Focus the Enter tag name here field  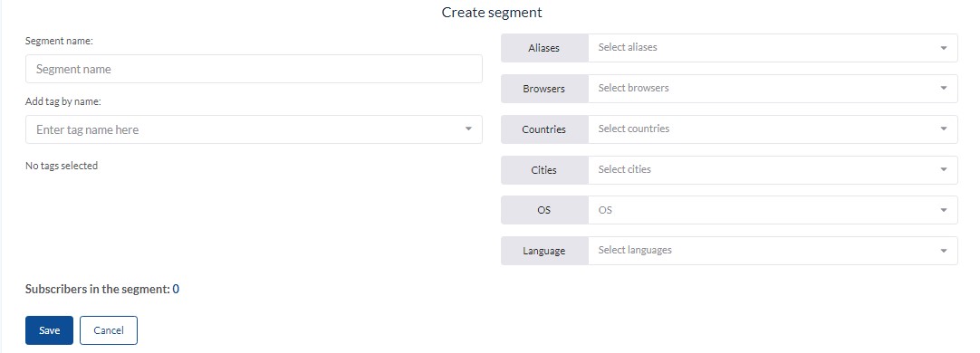pos(254,129)
